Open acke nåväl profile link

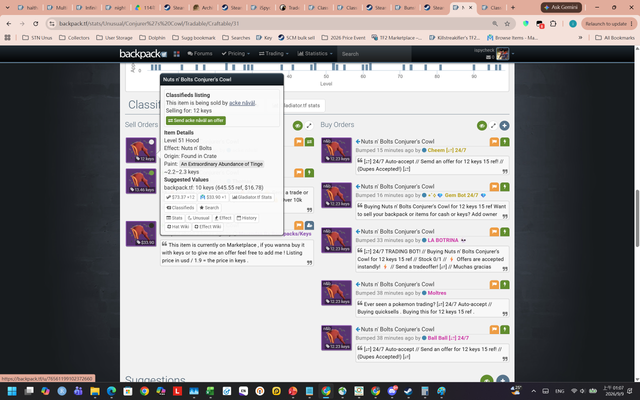point(242,103)
